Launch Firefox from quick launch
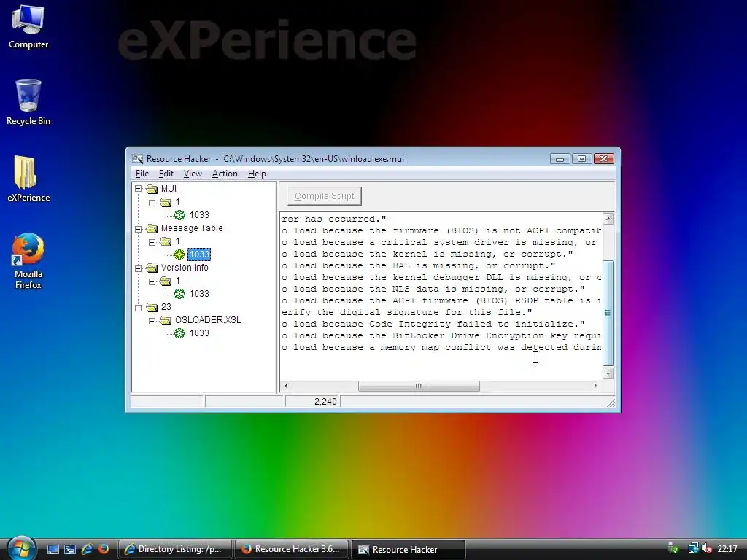The height and width of the screenshot is (560, 747). coord(103,550)
